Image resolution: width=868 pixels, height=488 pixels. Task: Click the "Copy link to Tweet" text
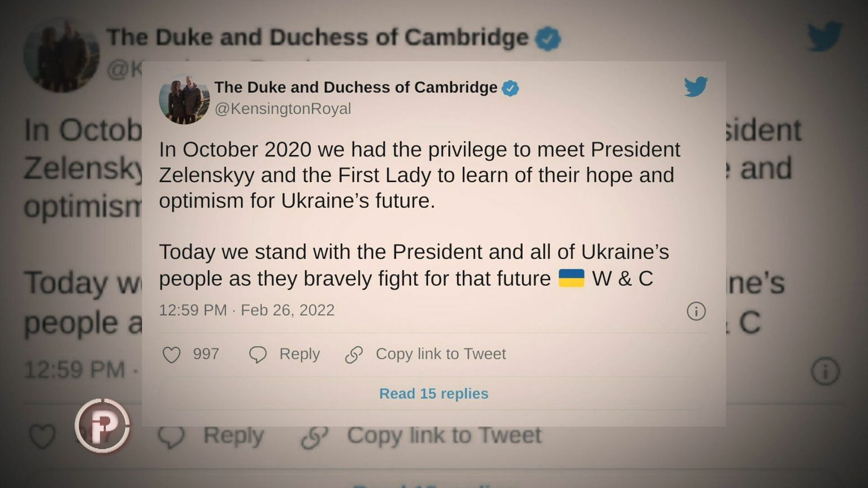coord(441,354)
